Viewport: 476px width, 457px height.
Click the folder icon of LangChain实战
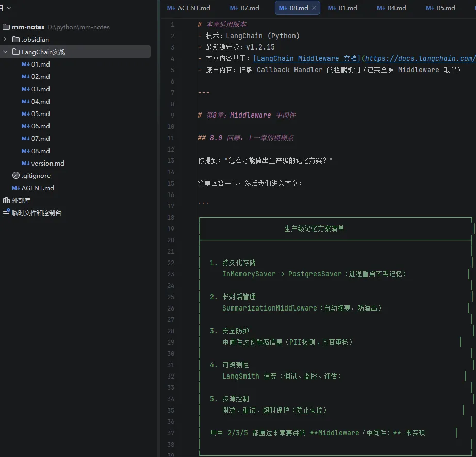click(16, 52)
